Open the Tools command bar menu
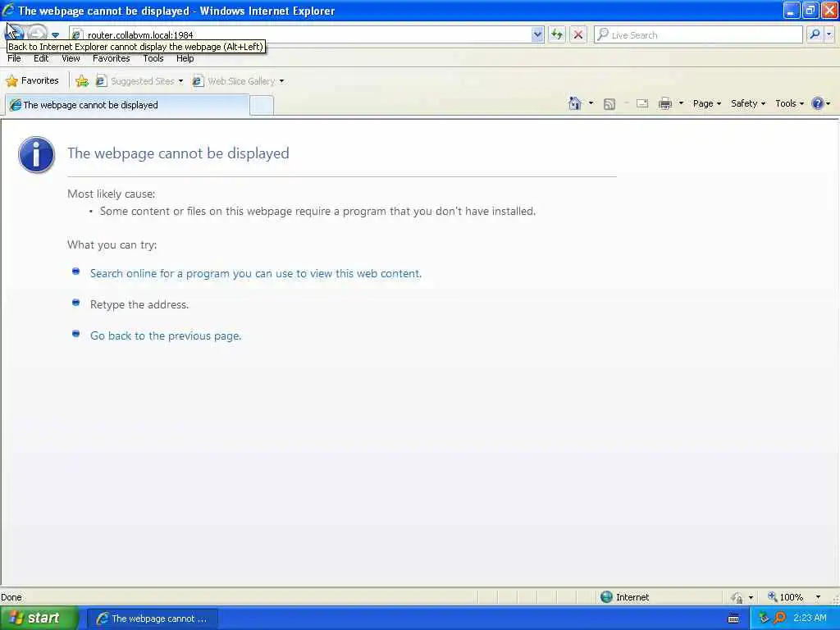Screen dimensions: 840x630 790,103
